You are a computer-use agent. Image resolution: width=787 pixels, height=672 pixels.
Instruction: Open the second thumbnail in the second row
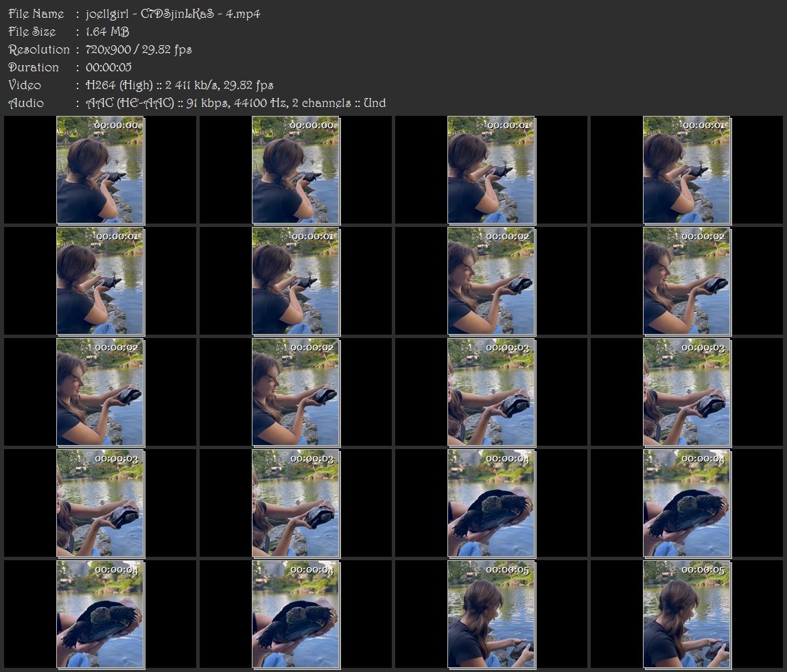point(296,281)
